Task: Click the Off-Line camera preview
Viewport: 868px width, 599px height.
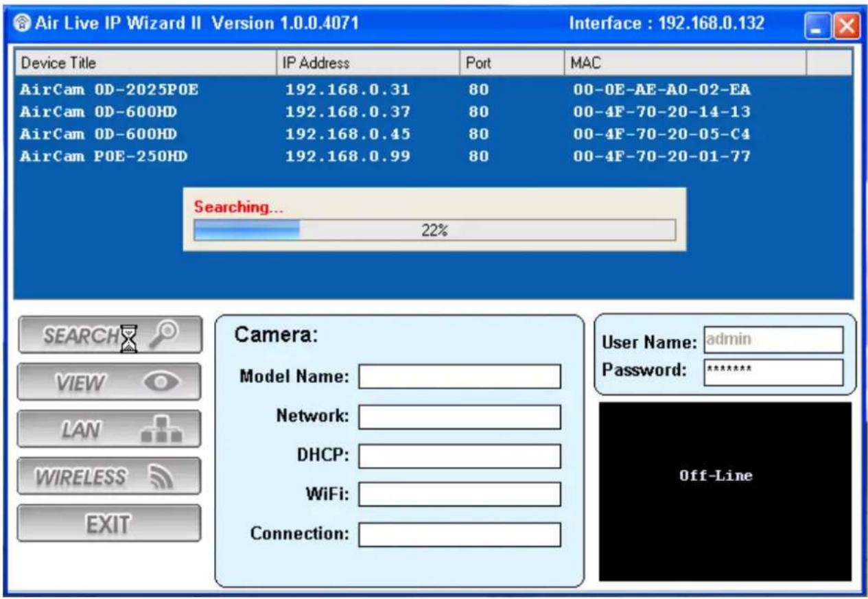Action: [x=725, y=491]
